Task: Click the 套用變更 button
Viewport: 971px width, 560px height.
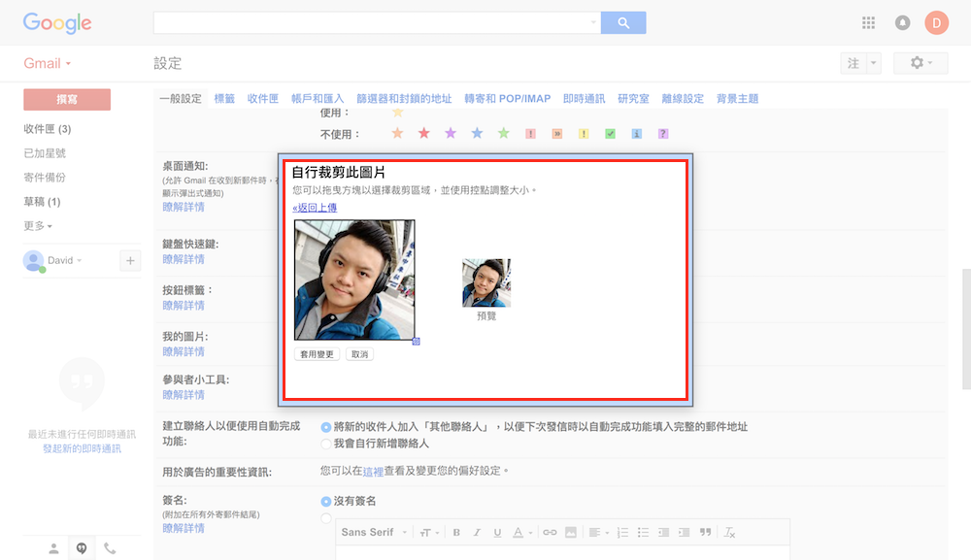Action: pos(318,354)
